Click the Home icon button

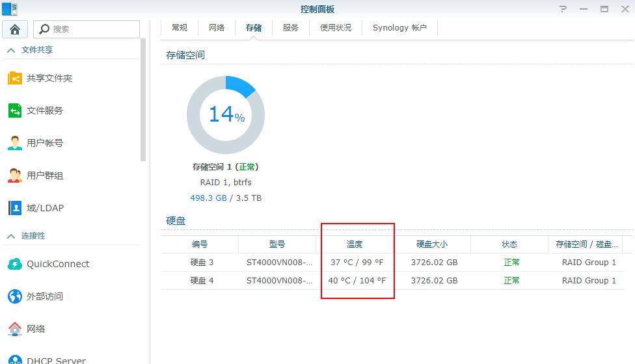(15, 29)
